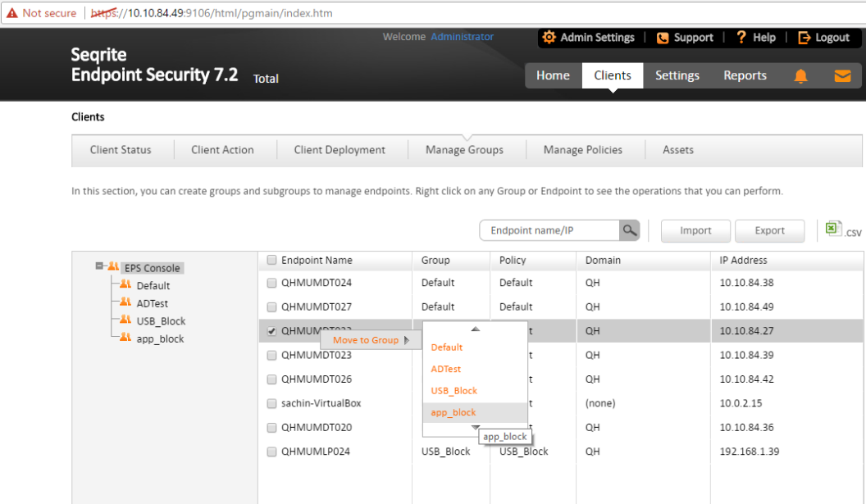Select Default group label in tree
The height and width of the screenshot is (504, 866).
coord(153,285)
